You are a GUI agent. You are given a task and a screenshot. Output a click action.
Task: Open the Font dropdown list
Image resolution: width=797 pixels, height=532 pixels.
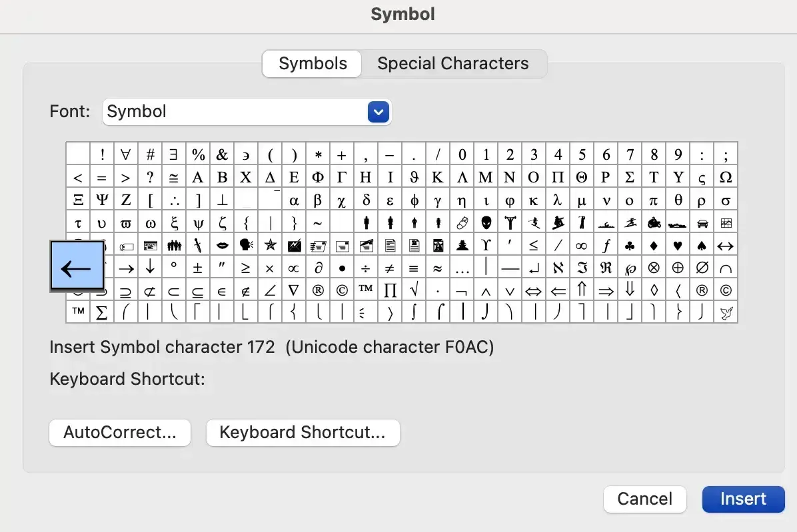[378, 112]
